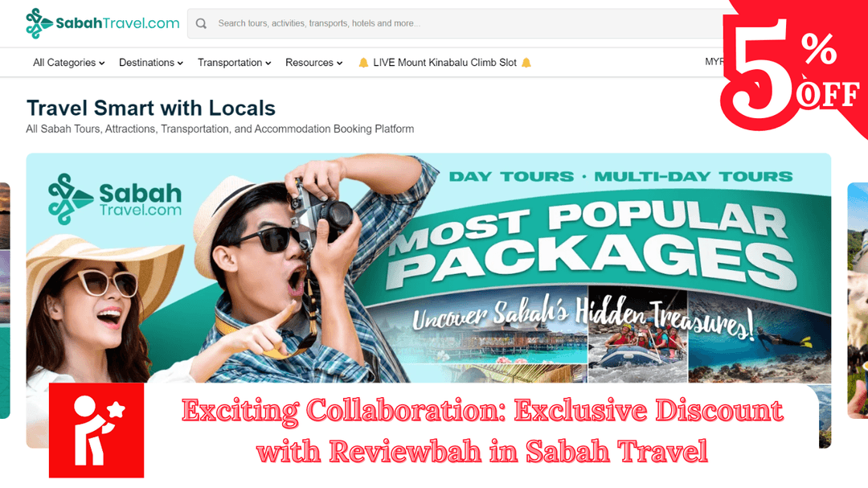Click the DAY TOURS · MULTI-DAY TOURS banner text
Screen dimensions: 868x488
coord(620,177)
